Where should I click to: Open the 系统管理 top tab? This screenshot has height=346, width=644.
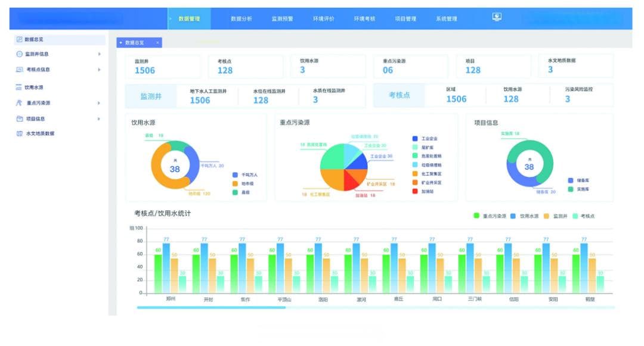coord(447,19)
